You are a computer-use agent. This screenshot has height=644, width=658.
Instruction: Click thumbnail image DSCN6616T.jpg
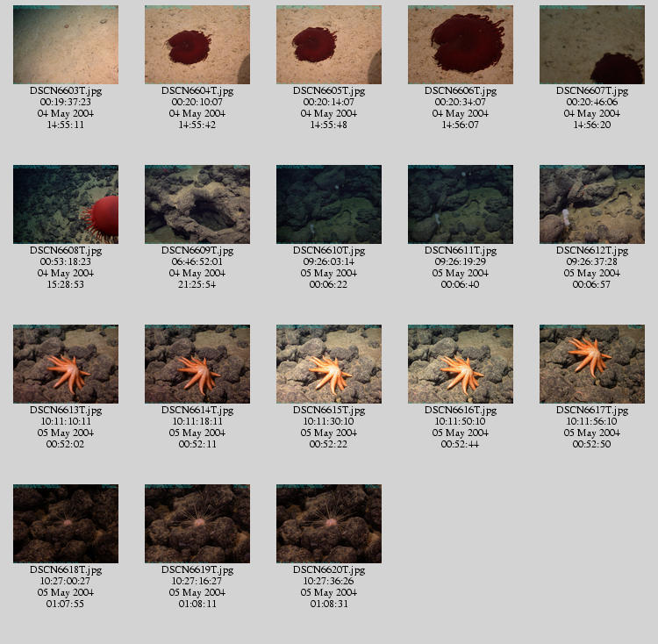pyautogui.click(x=461, y=364)
